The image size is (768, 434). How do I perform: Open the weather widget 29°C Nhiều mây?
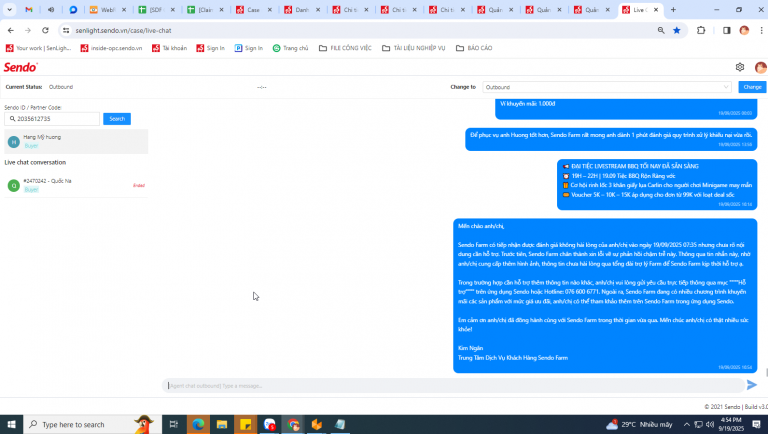point(639,424)
